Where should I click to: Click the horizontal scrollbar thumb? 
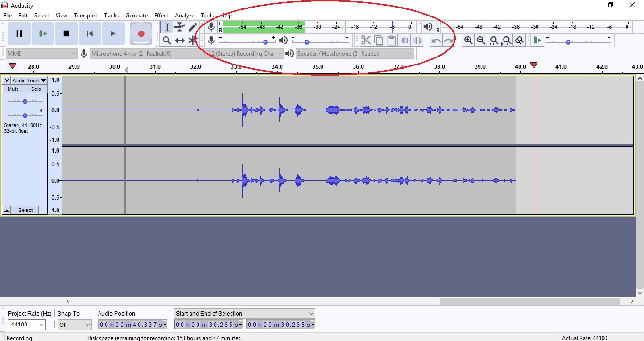530,301
